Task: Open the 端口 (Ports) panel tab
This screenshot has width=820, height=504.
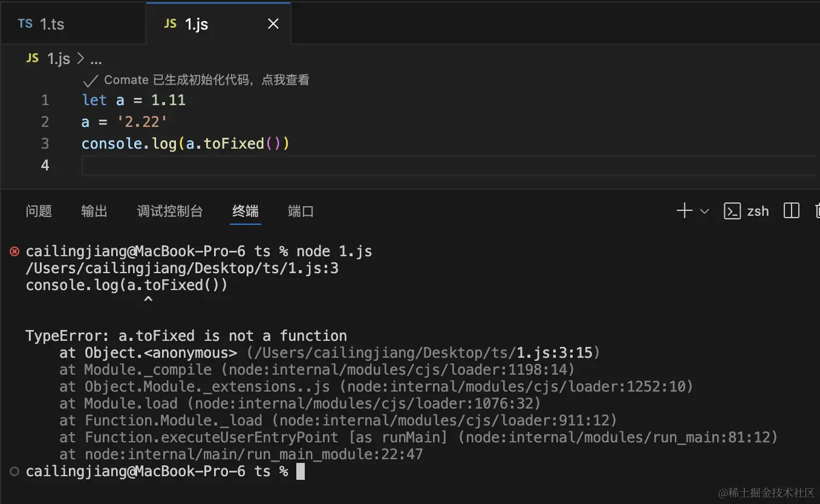Action: point(301,211)
